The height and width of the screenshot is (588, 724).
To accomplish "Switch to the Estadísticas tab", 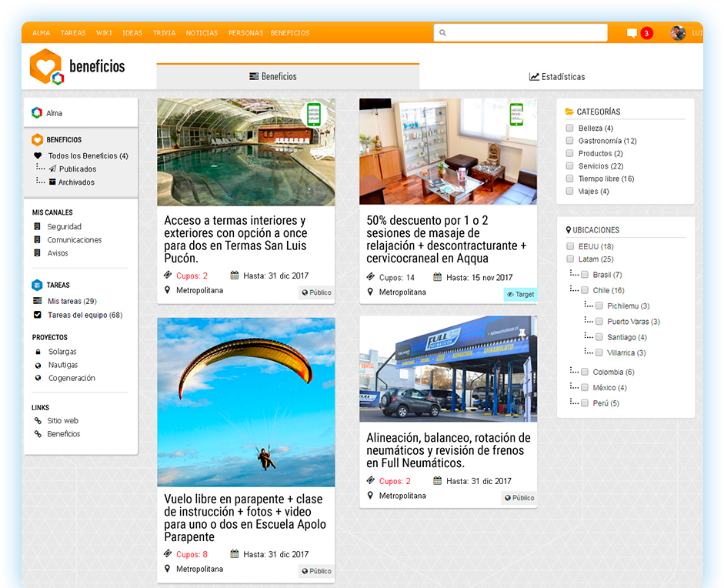I will tap(557, 77).
